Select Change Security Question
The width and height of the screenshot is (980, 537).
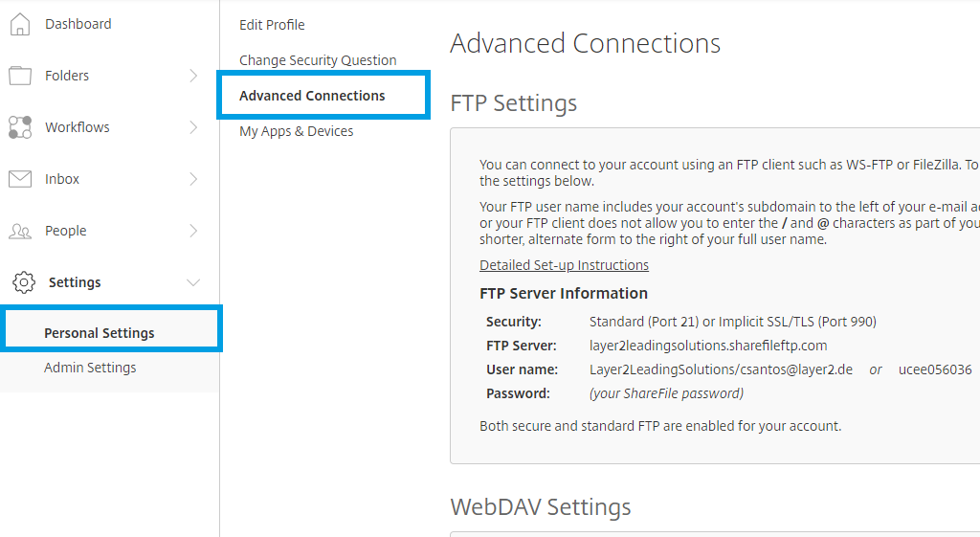coord(318,60)
